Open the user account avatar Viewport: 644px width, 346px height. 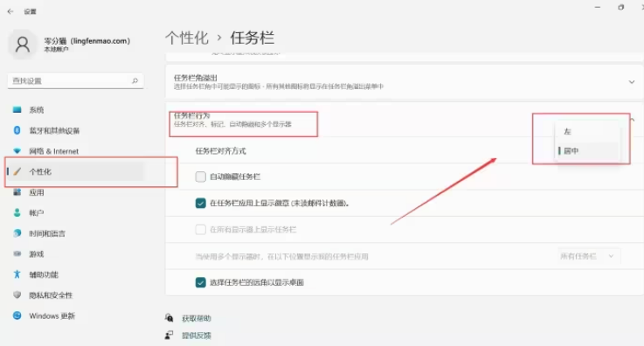[x=22, y=45]
